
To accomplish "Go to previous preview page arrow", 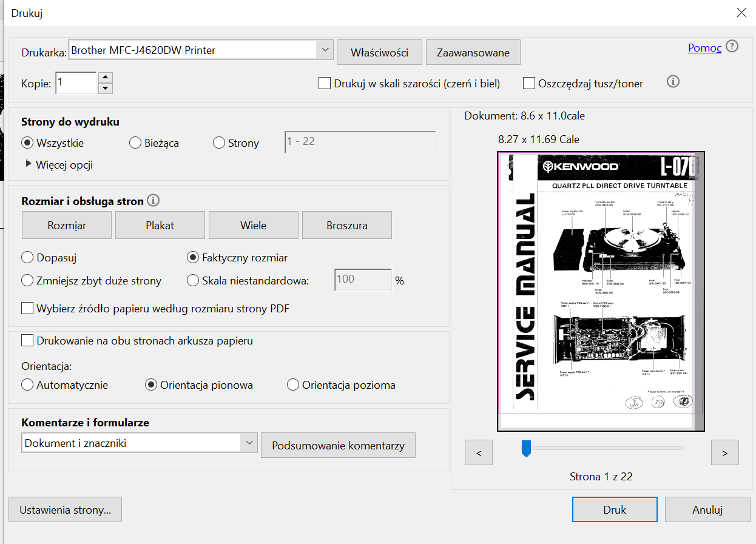I will click(479, 452).
